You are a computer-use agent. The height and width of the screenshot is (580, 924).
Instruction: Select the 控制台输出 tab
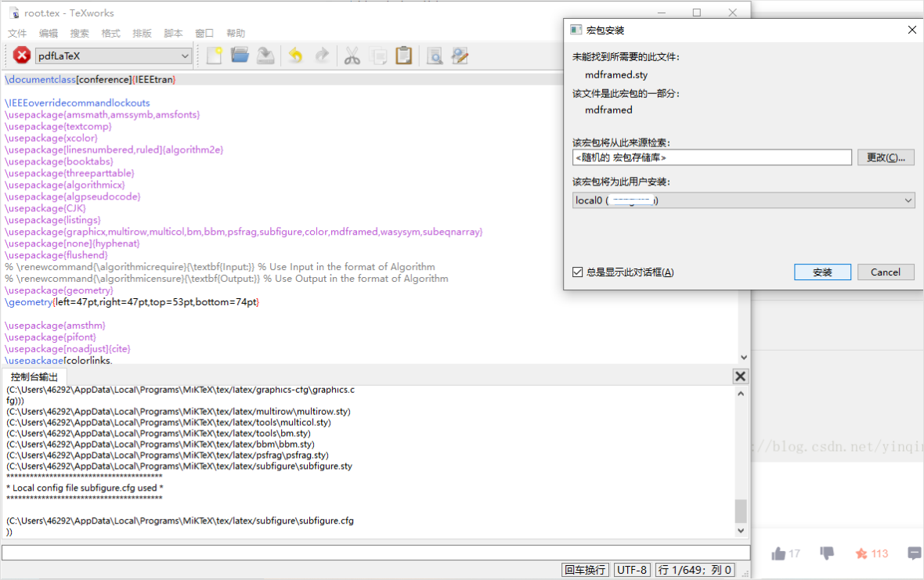[34, 376]
